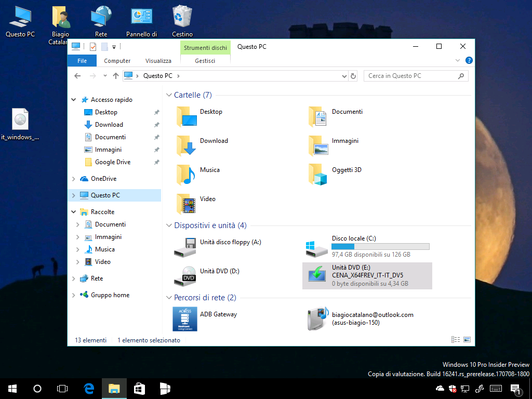Viewport: 532px width, 399px height.
Task: Switch to the Visualizza ribbon tab
Action: pyautogui.click(x=158, y=61)
